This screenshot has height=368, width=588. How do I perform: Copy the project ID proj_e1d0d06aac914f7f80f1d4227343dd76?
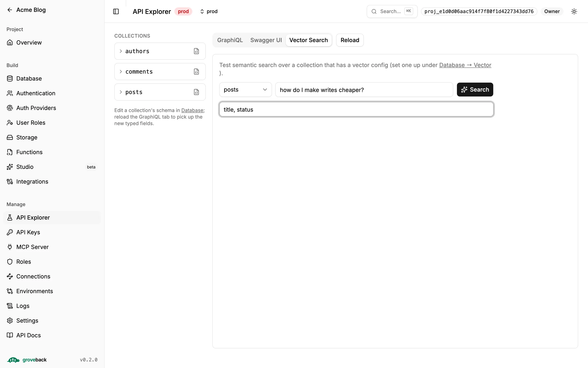pyautogui.click(x=479, y=11)
